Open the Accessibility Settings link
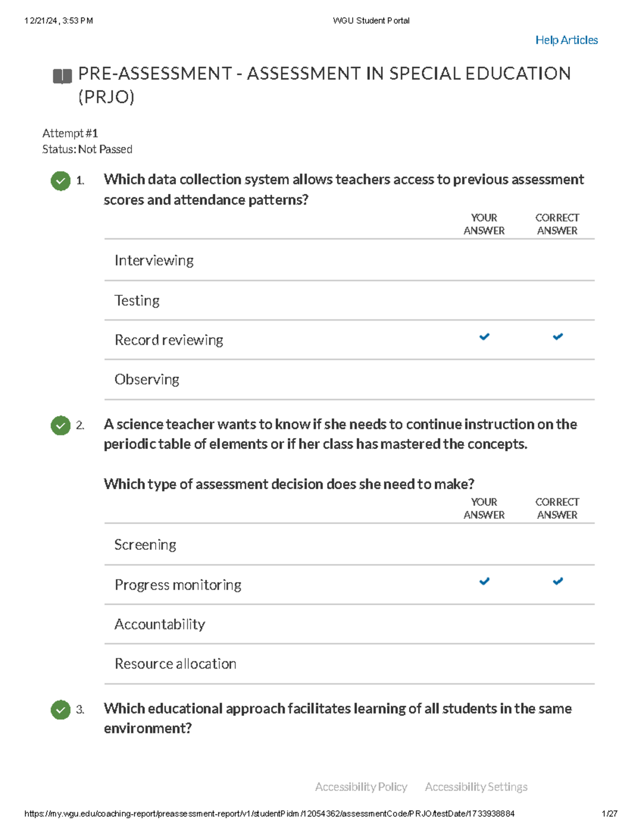 476,787
